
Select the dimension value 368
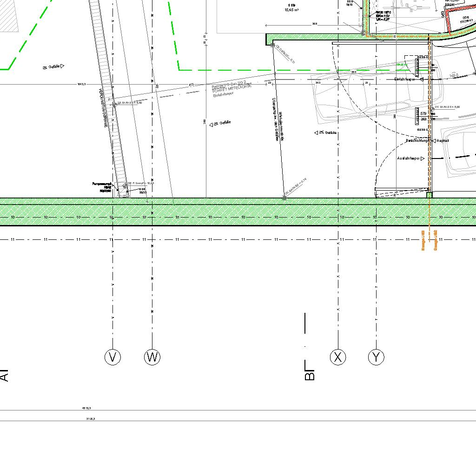(315, 24)
